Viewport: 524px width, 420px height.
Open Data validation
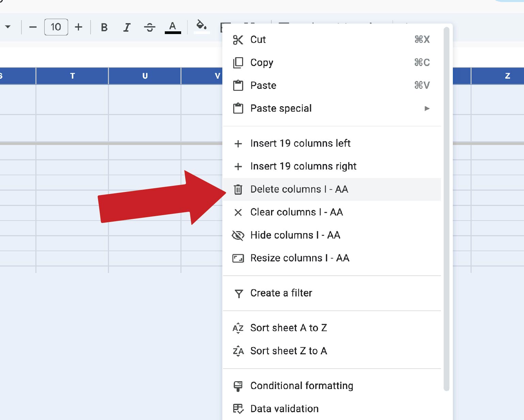pyautogui.click(x=284, y=408)
